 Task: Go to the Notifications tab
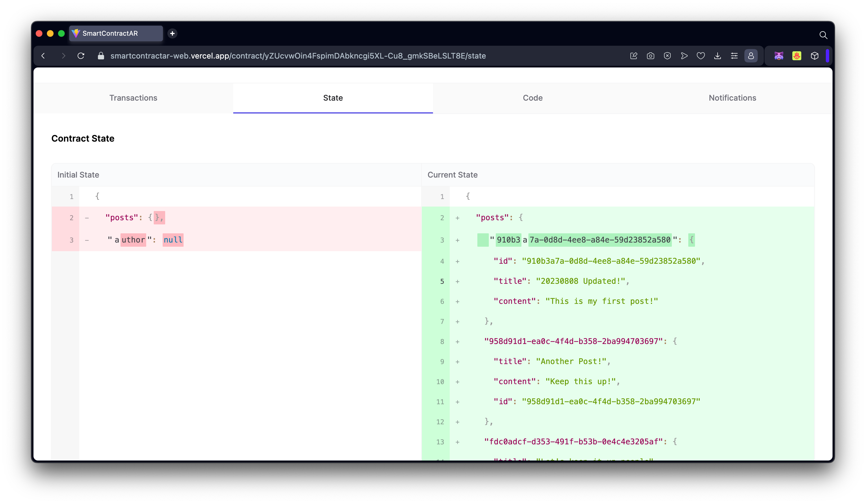pos(732,98)
